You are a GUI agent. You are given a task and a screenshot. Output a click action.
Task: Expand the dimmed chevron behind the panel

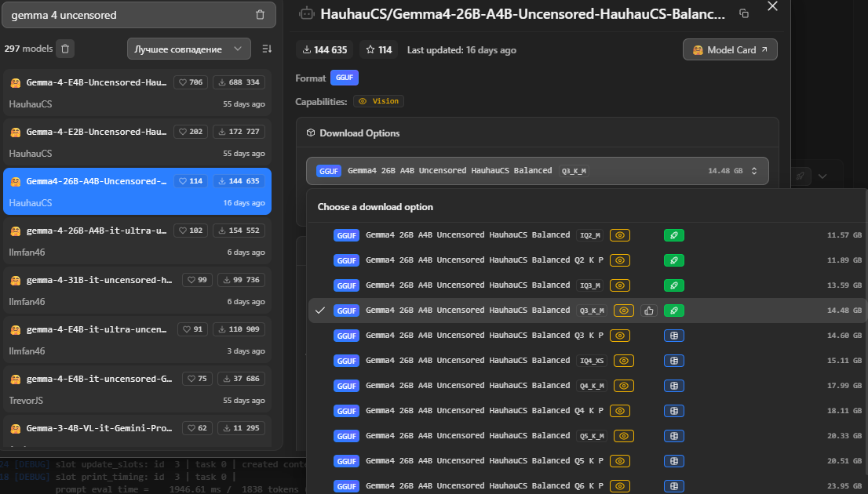click(x=822, y=176)
